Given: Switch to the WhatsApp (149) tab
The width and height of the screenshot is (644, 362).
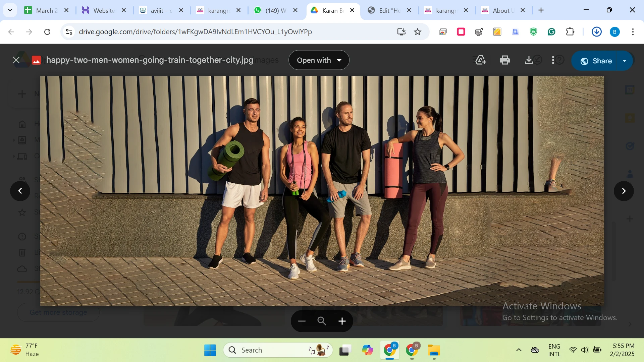Looking at the screenshot, I should tap(275, 10).
